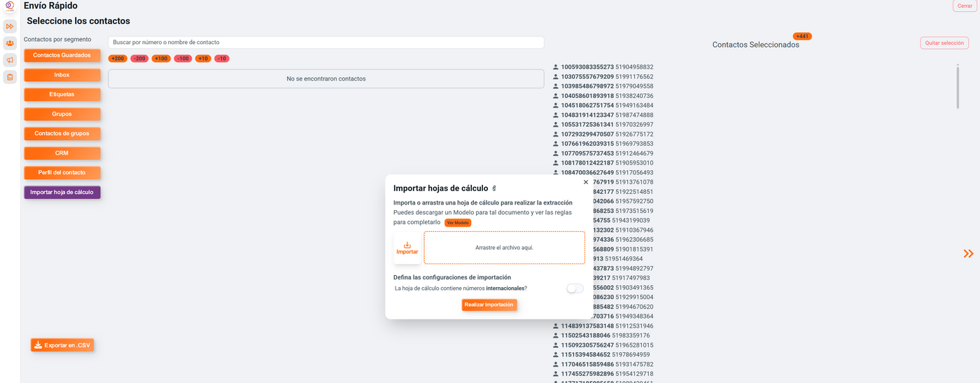Open the megaphone campaigns sidebar icon
980x383 pixels.
point(10,60)
